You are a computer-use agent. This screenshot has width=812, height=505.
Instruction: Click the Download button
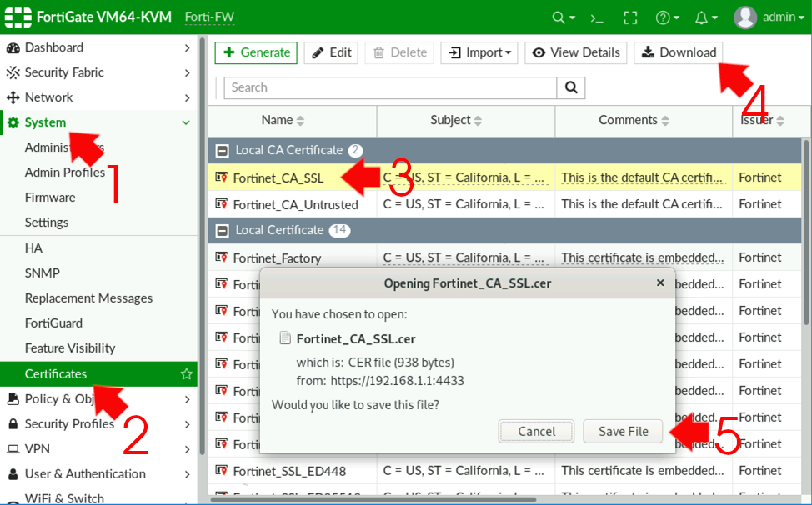(679, 52)
